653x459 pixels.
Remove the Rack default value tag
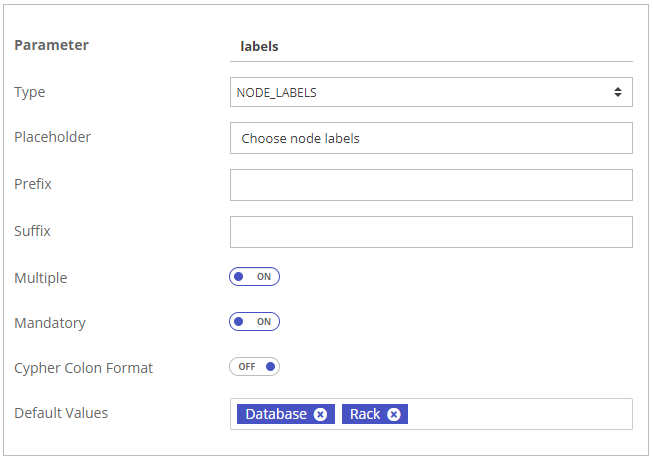[x=394, y=414]
